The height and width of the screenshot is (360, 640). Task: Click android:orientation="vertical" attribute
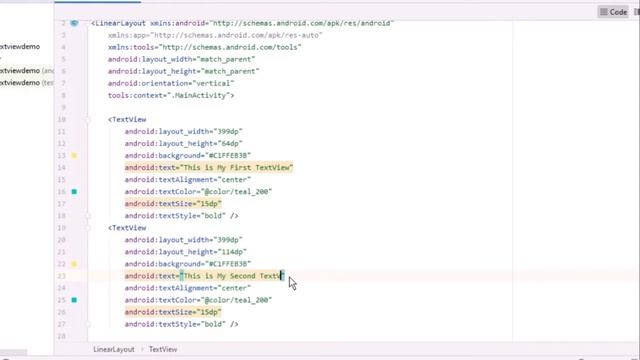point(171,83)
